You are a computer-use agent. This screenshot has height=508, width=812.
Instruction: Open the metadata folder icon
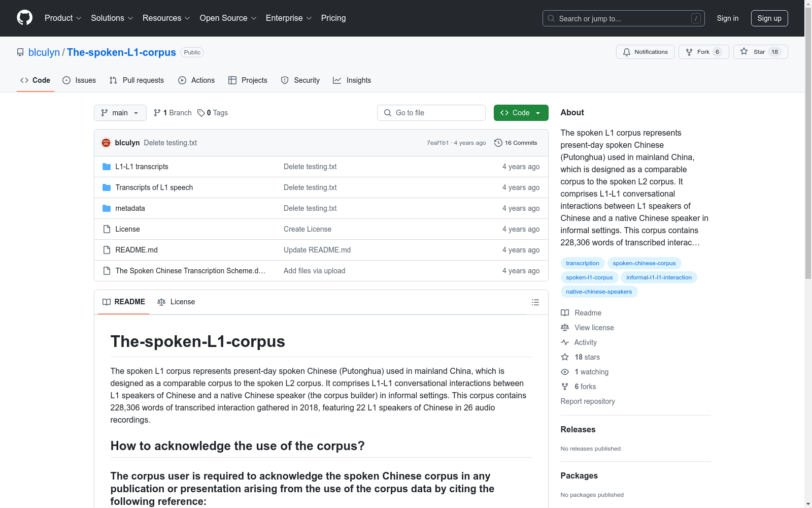coord(107,208)
